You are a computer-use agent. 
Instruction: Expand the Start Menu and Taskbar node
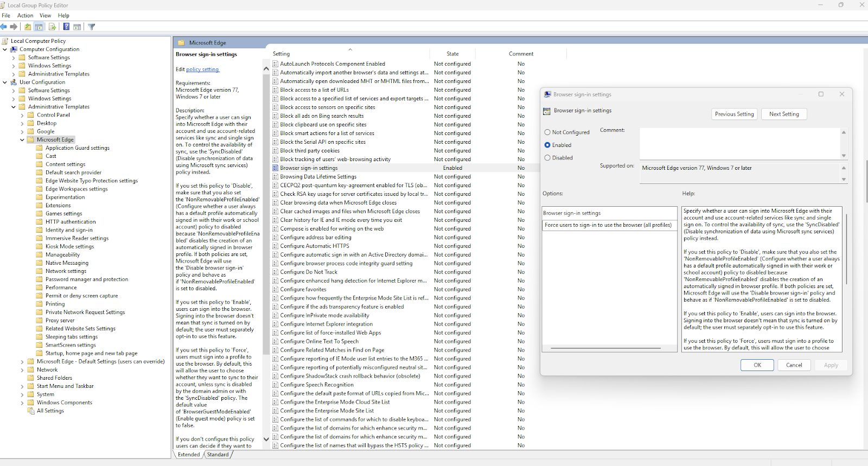[x=22, y=386]
